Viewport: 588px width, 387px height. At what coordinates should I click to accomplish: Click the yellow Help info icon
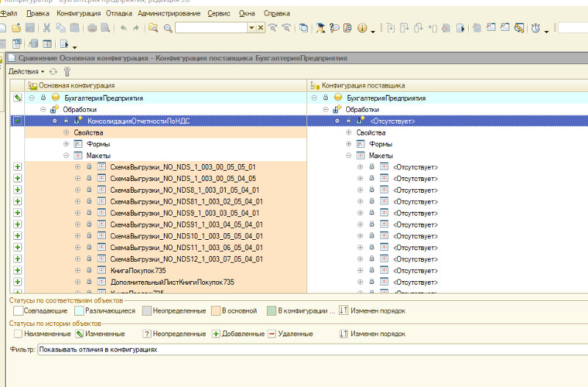[x=362, y=28]
